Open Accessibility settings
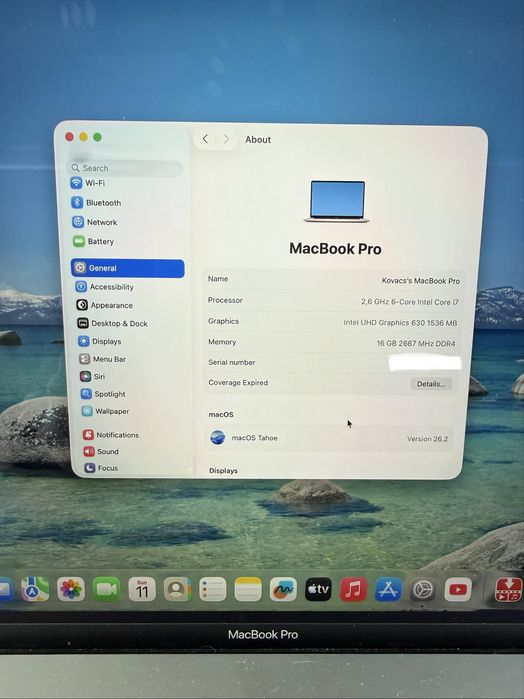 104,287
